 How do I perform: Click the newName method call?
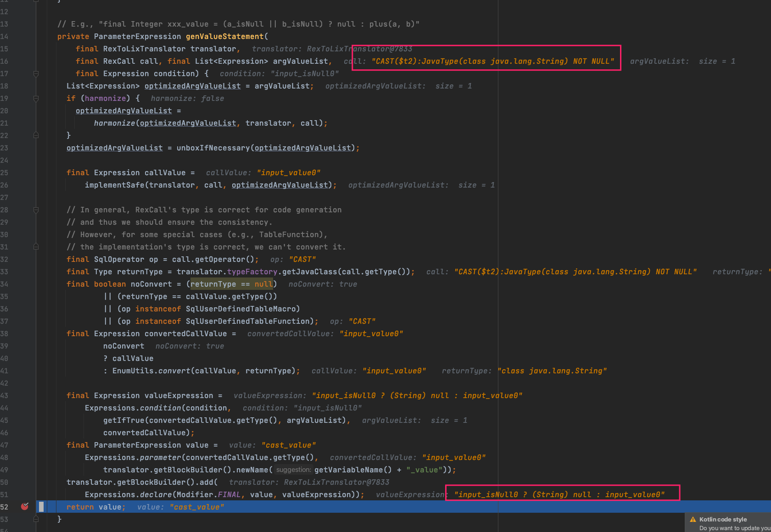pos(252,470)
